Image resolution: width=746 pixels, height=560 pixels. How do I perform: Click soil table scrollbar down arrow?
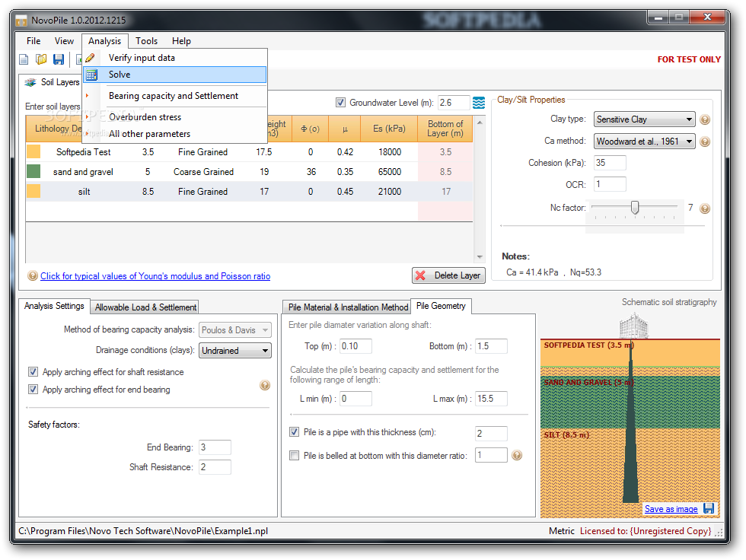[x=480, y=256]
